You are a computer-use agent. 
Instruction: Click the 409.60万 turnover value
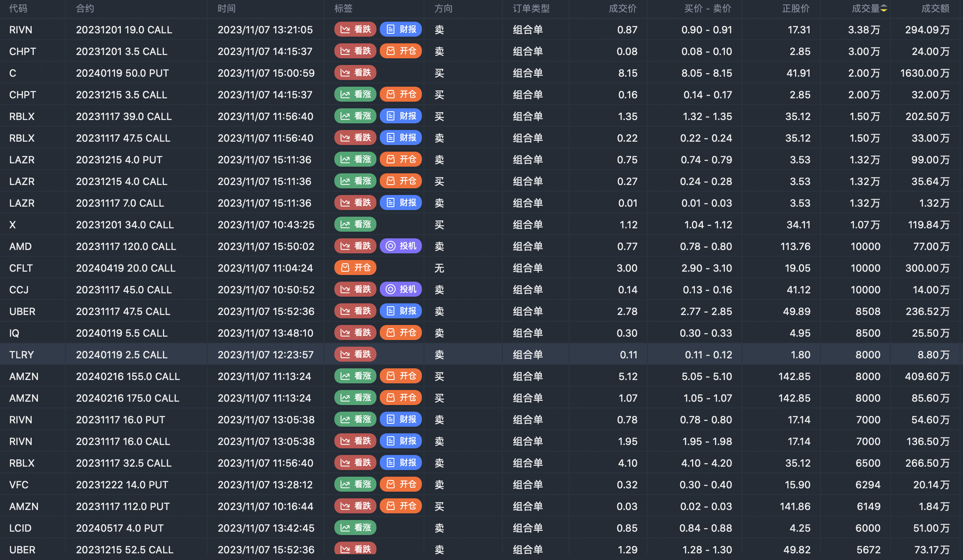(x=928, y=377)
